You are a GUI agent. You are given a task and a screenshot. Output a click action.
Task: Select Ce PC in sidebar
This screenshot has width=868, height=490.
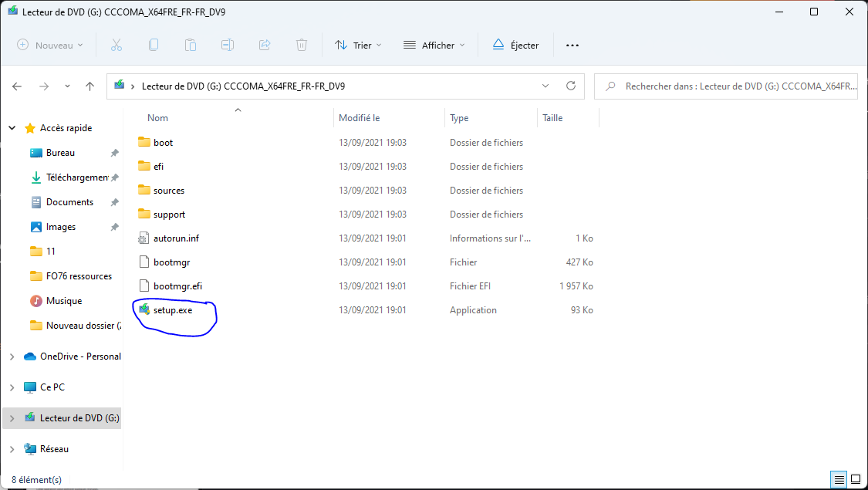tap(52, 387)
